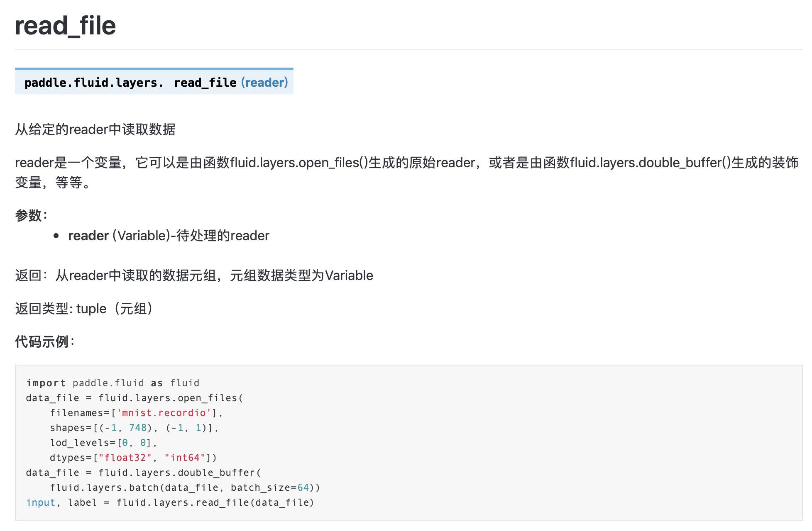The width and height of the screenshot is (812, 531).
Task: Click the 返回 description line
Action: [x=194, y=275]
